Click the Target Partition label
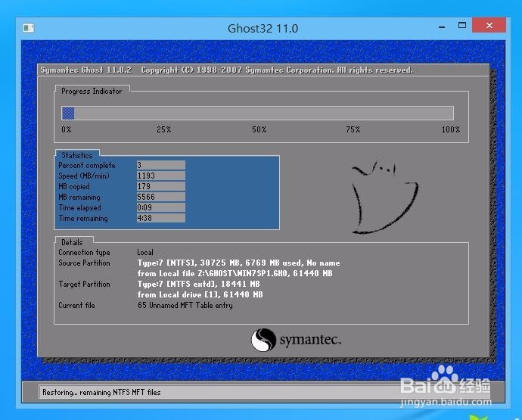 click(84, 285)
